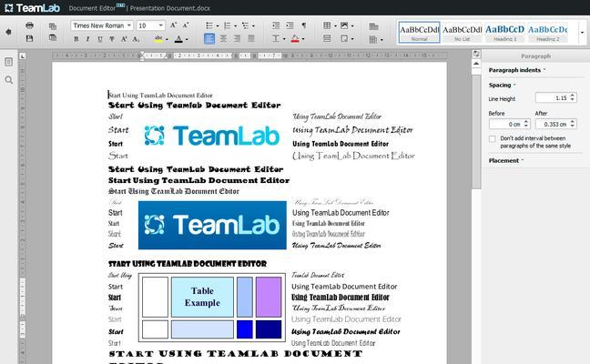590x364 pixels.
Task: Open the font color dropdown arrow
Action: pyautogui.click(x=187, y=39)
